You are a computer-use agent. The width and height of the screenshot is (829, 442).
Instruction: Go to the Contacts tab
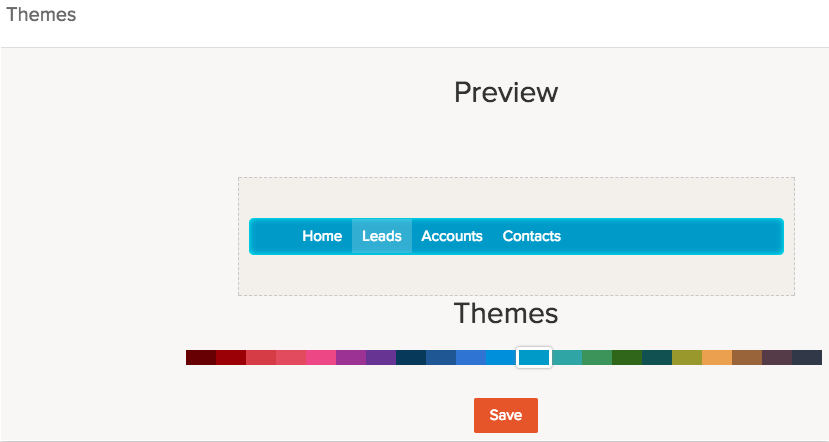(x=531, y=236)
